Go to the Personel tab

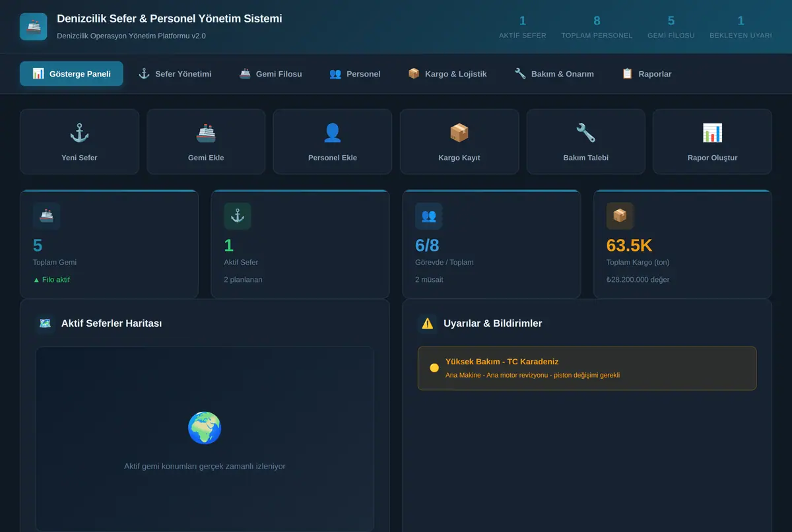tap(355, 74)
